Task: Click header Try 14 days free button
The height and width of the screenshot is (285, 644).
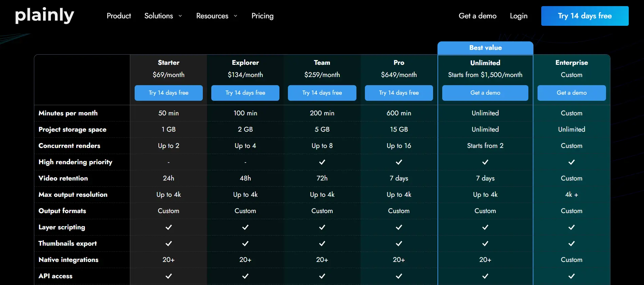Action: [585, 16]
